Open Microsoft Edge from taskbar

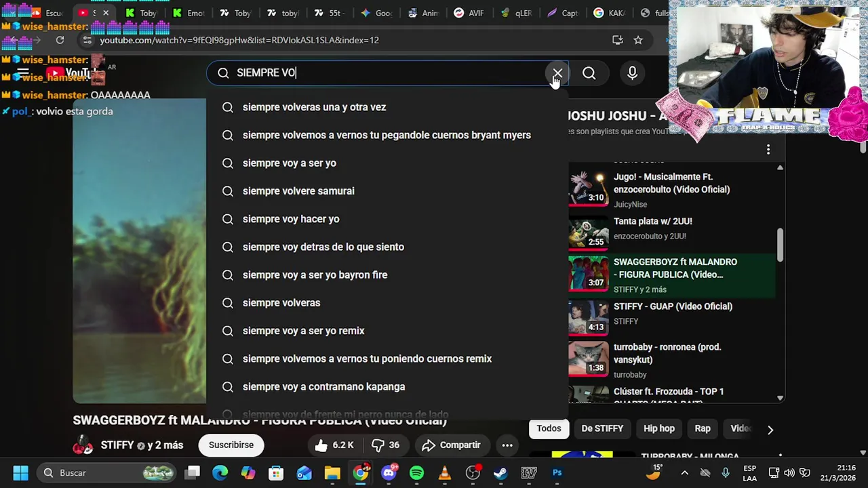click(x=220, y=473)
